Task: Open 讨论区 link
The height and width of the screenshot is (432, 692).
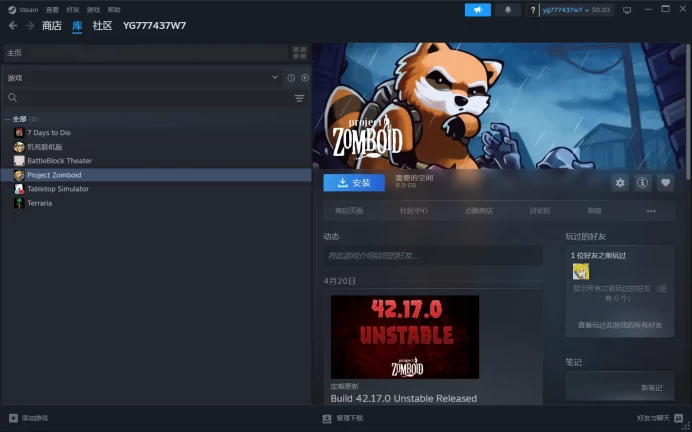Action: tap(540, 211)
